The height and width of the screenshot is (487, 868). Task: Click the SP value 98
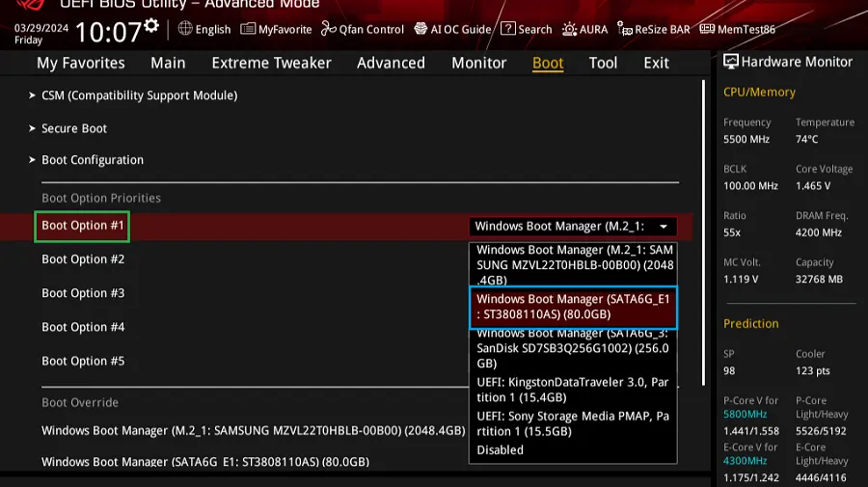[729, 370]
